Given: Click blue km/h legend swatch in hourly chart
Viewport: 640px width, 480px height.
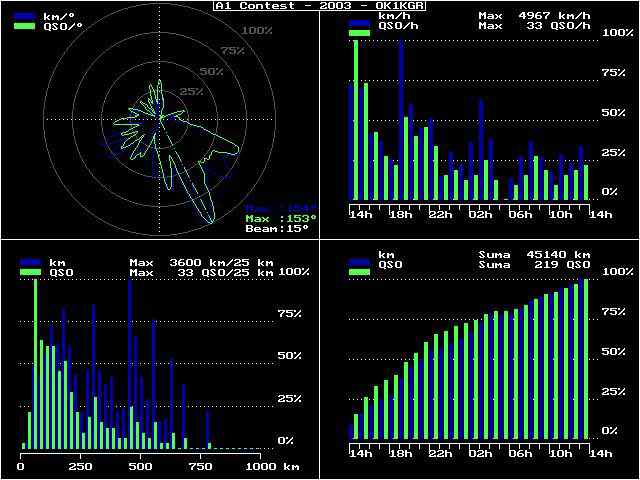Looking at the screenshot, I should click(360, 24).
